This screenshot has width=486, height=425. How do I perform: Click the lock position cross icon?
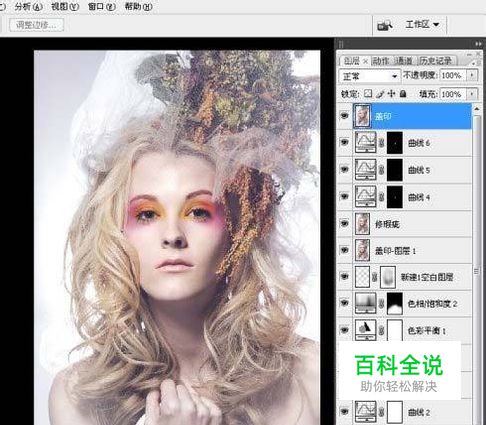point(391,94)
